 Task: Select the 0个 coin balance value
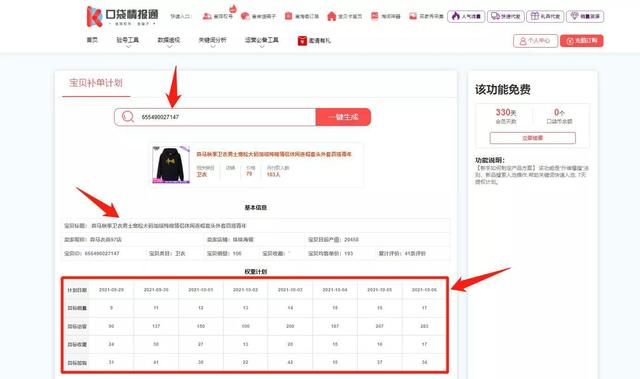(x=559, y=112)
